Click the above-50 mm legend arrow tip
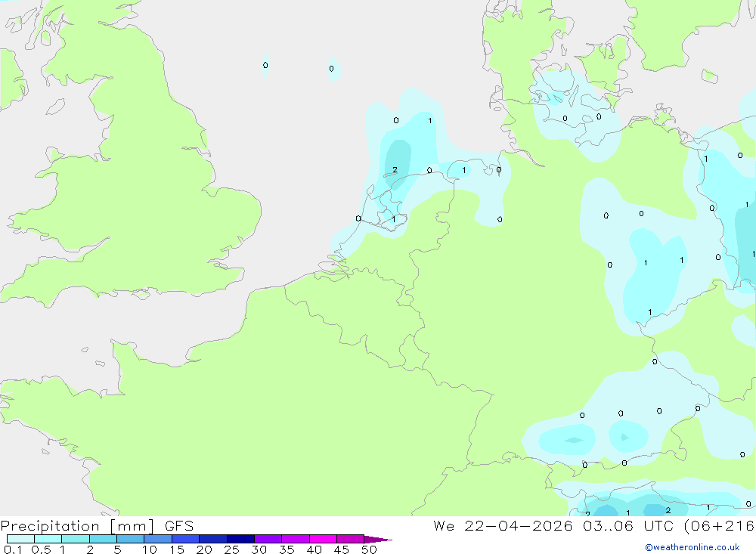The width and height of the screenshot is (756, 554). 379,539
